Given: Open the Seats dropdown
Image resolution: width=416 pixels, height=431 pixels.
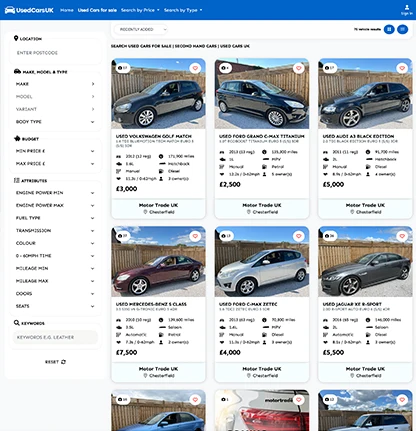Looking at the screenshot, I should (x=55, y=306).
